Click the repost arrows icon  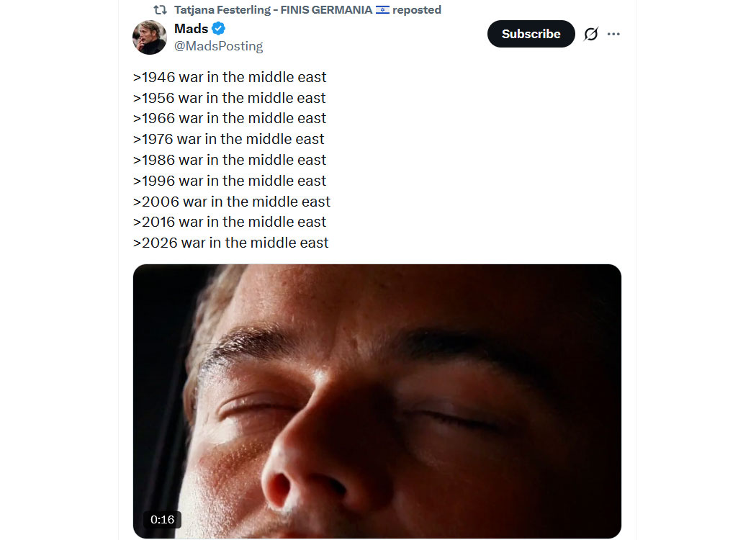pyautogui.click(x=161, y=10)
